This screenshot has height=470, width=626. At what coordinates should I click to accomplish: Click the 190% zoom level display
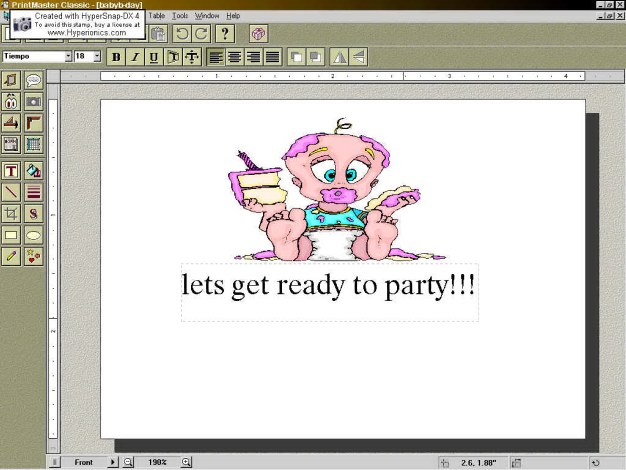click(x=157, y=462)
